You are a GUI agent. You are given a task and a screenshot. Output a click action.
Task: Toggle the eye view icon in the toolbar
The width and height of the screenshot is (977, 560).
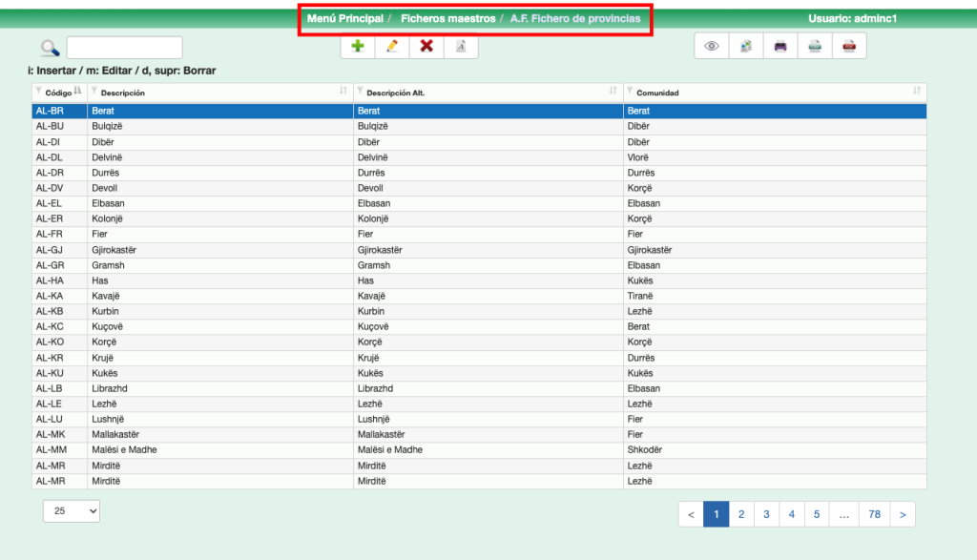(711, 46)
